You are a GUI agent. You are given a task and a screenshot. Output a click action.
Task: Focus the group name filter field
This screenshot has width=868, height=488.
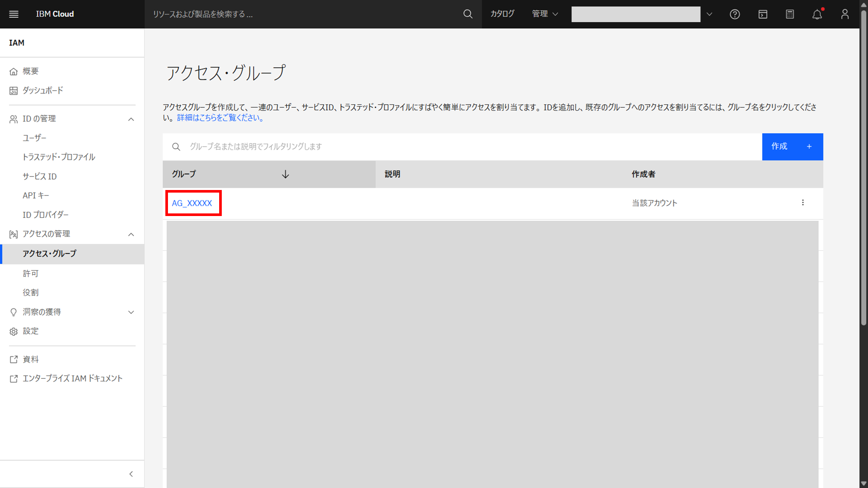click(469, 147)
